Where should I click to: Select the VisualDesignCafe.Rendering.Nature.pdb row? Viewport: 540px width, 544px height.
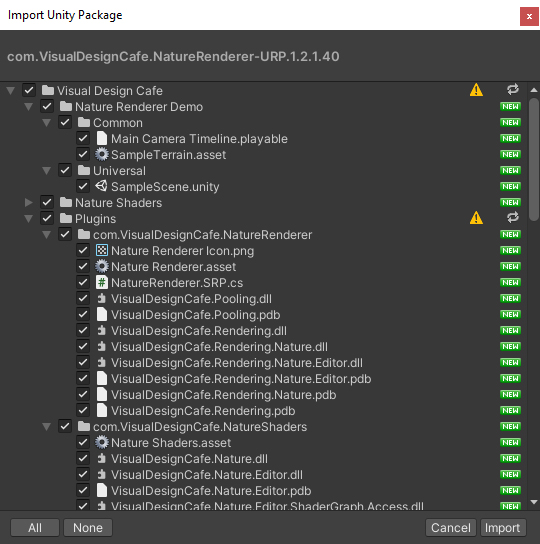[264, 394]
